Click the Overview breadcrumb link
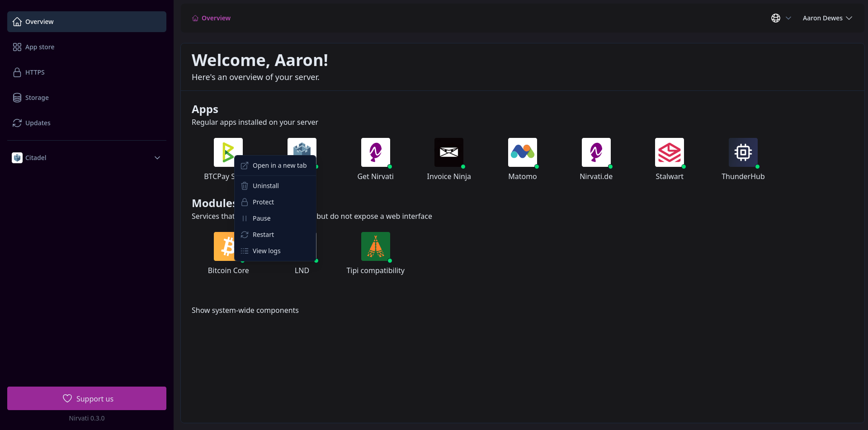This screenshot has width=868, height=430. point(216,18)
